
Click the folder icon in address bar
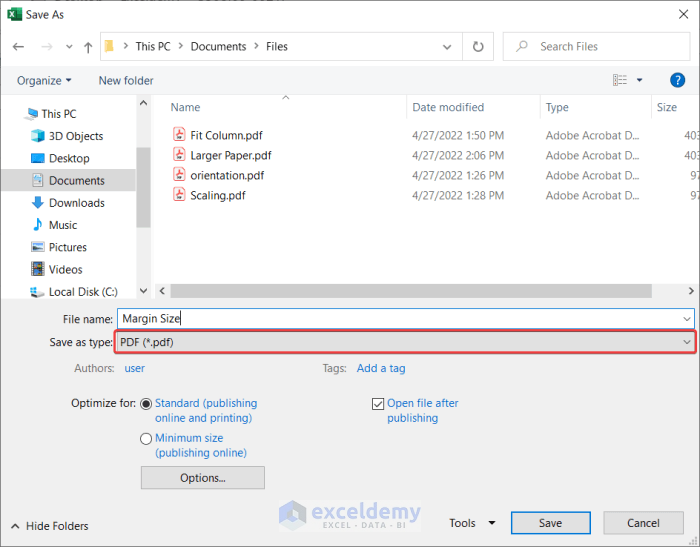tap(109, 46)
